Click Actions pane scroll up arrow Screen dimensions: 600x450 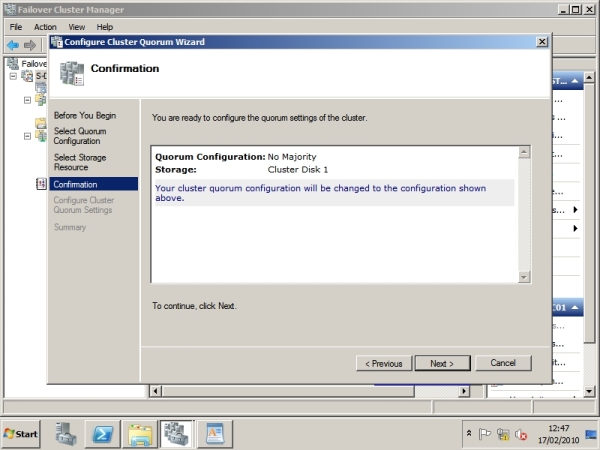pyautogui.click(x=589, y=78)
